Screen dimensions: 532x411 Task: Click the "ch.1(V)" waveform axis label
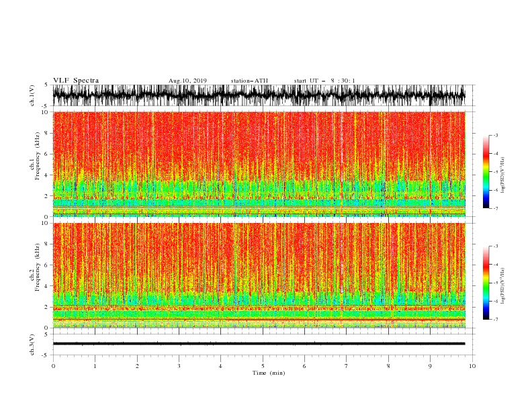(x=32, y=95)
